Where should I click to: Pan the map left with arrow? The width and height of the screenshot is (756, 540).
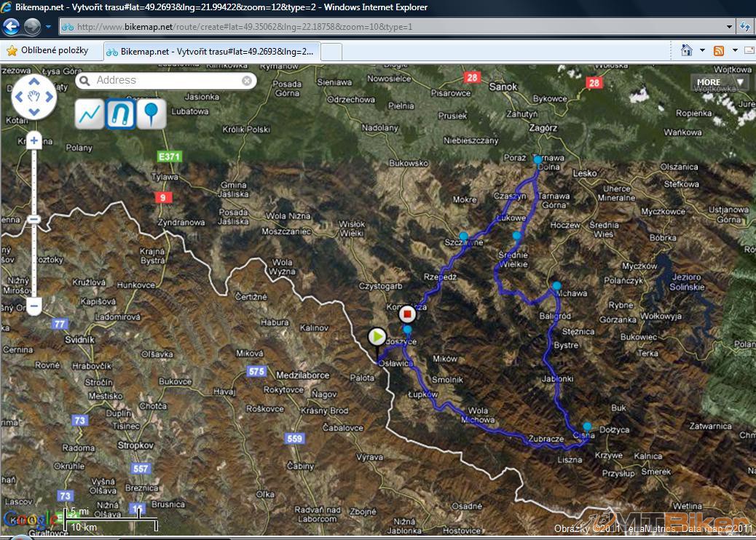[x=18, y=96]
